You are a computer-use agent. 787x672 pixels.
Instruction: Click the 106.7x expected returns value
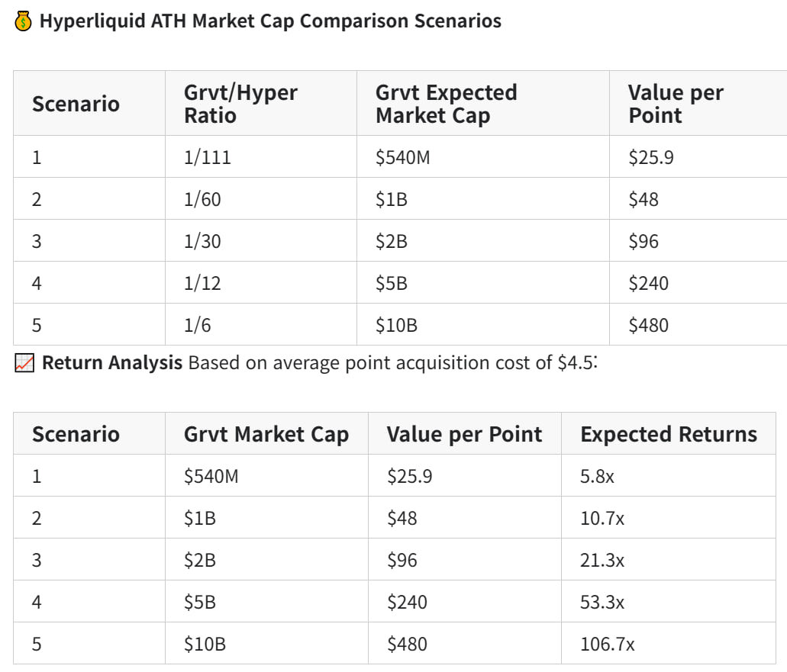(x=607, y=645)
